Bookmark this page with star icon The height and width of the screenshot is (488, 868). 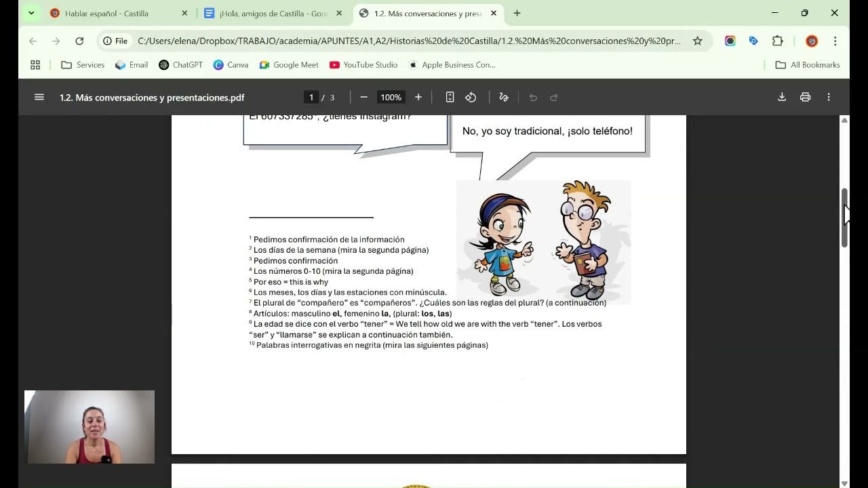(x=697, y=41)
